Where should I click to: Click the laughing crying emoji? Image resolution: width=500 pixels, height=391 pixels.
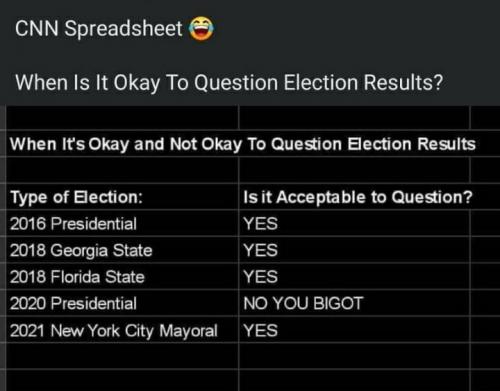(x=201, y=28)
